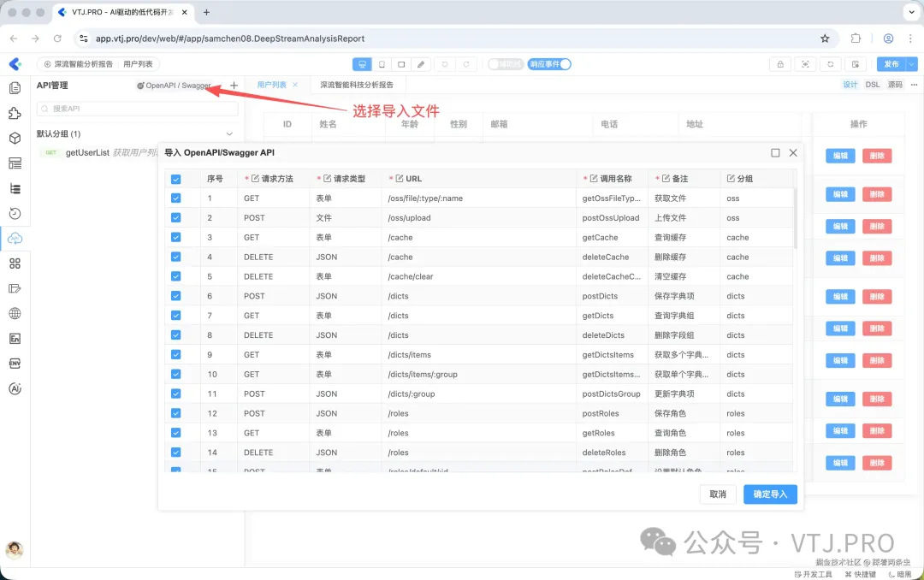This screenshot has width=924, height=580.
Task: Open the cube components panel
Action: pos(15,138)
